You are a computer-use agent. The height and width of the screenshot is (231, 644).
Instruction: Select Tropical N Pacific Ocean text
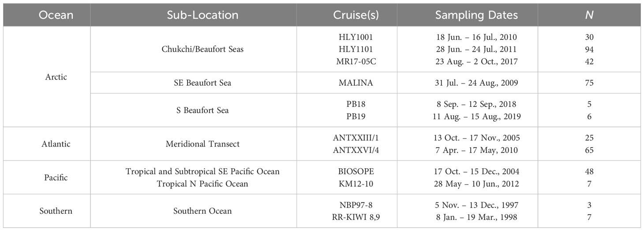pos(202,184)
